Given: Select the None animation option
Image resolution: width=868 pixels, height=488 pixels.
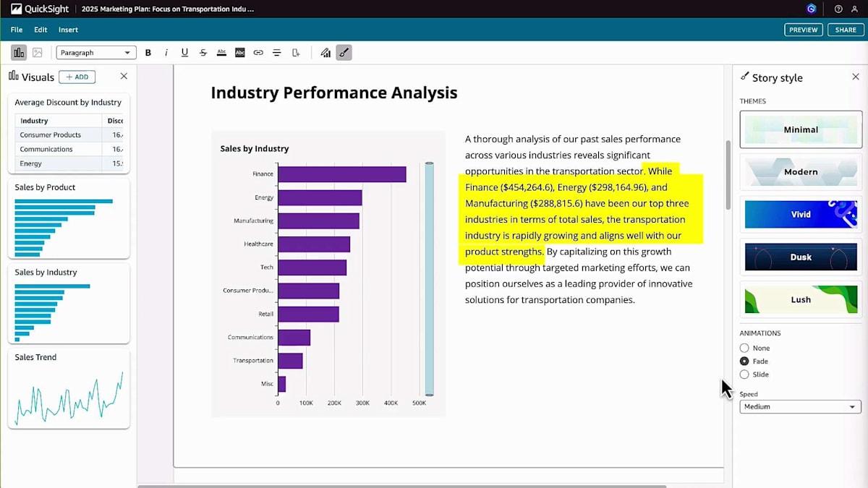Looking at the screenshot, I should [744, 348].
